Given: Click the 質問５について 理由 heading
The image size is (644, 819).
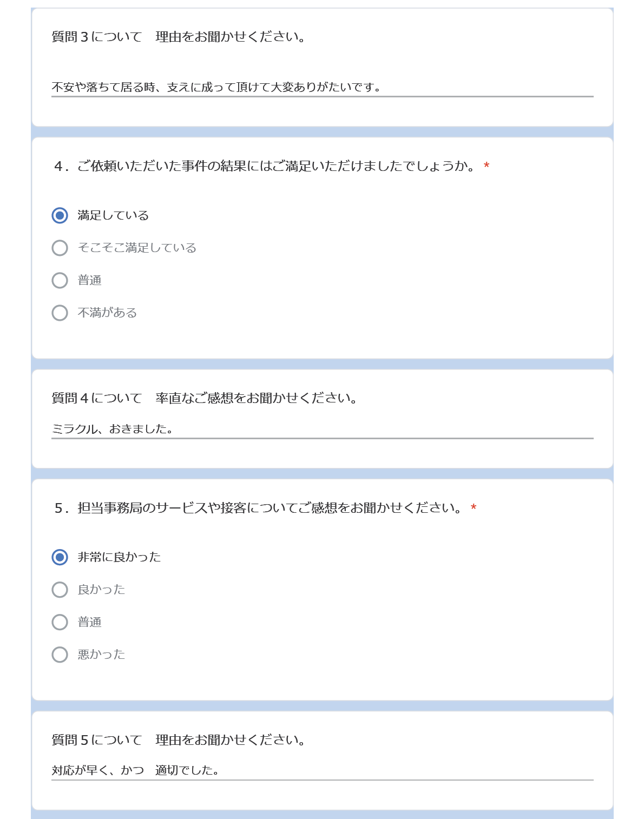Looking at the screenshot, I should tap(179, 740).
